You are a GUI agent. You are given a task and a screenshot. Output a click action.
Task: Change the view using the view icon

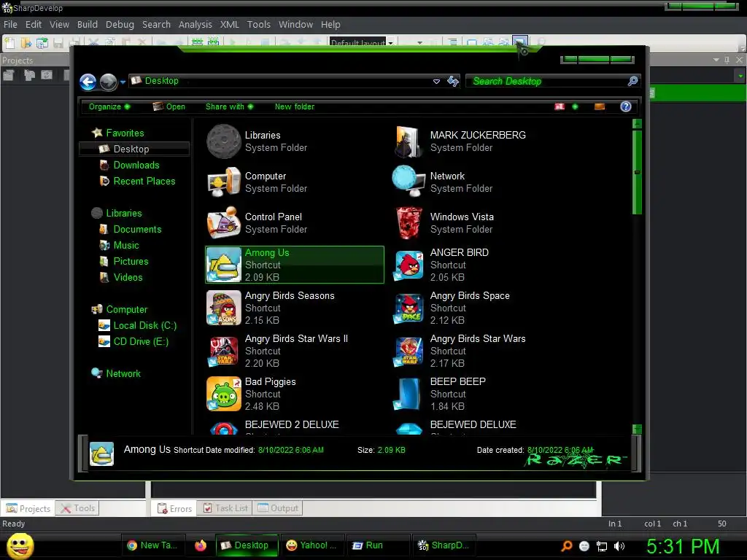point(560,106)
